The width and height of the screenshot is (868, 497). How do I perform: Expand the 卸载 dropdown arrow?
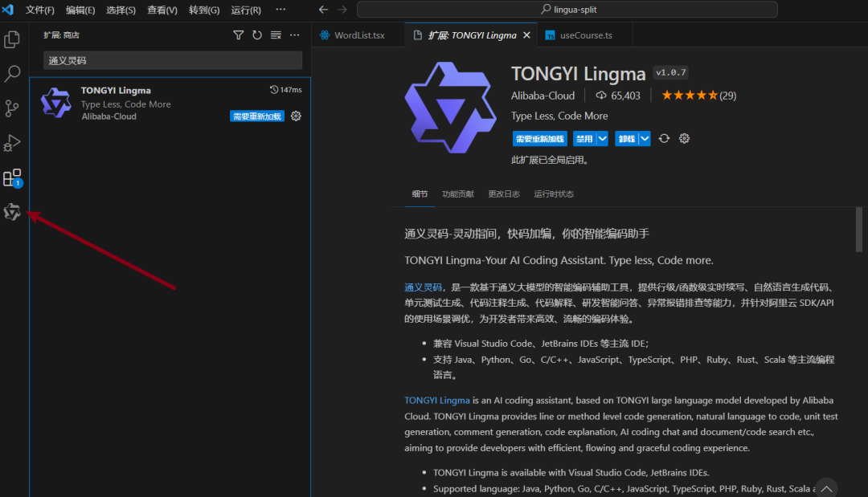645,139
